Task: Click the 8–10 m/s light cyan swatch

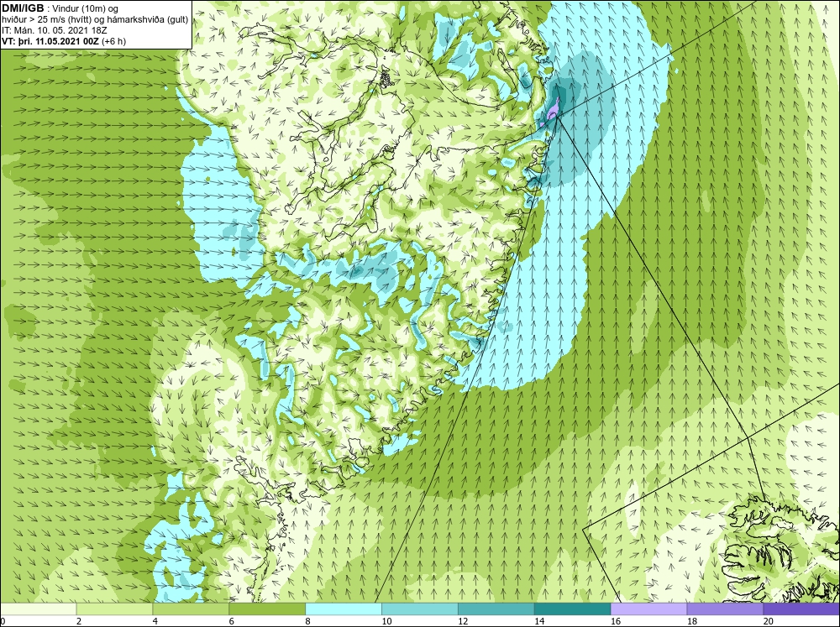Action: coord(344,609)
